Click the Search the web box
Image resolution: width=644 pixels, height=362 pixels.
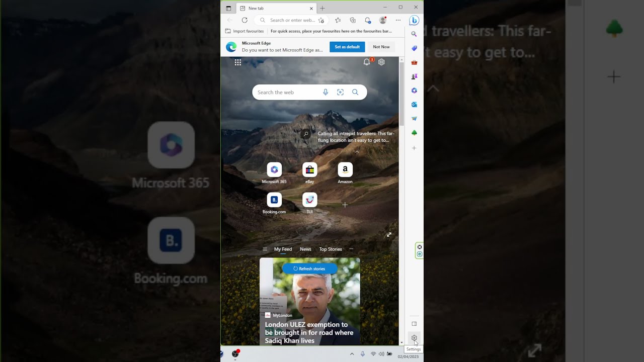(x=309, y=93)
